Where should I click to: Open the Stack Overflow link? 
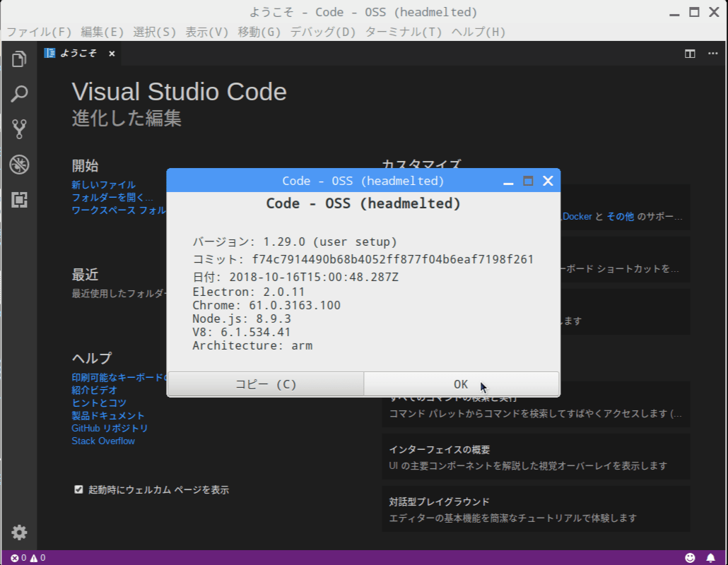click(x=103, y=441)
